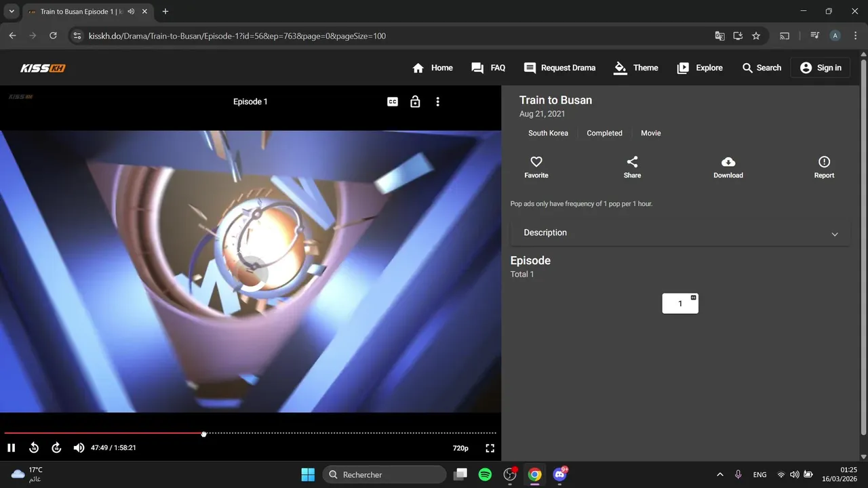Toggle the player lock icon

coord(415,102)
